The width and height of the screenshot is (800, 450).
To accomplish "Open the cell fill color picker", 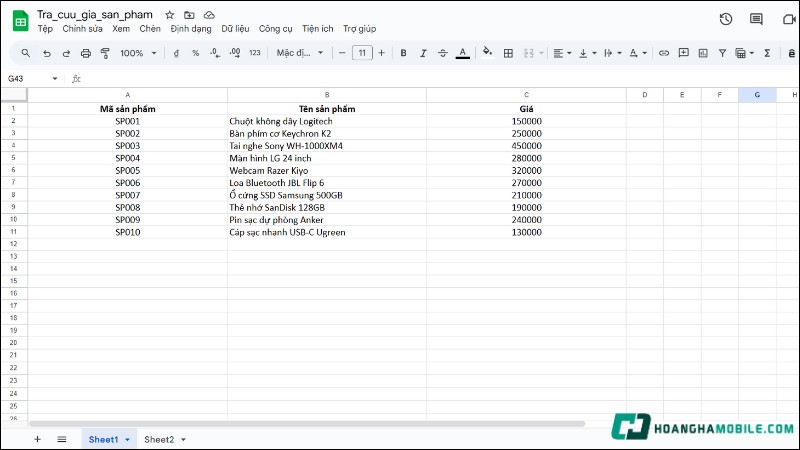I will (487, 52).
